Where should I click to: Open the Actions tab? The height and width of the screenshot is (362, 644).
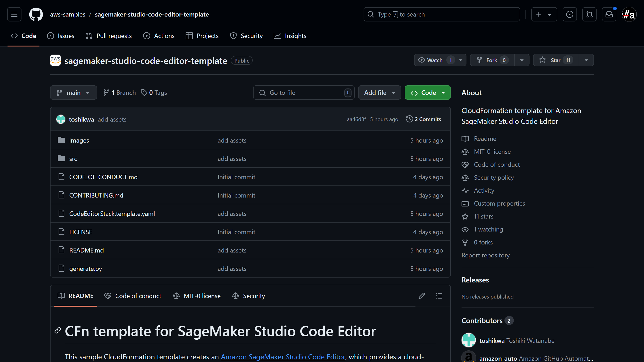coord(159,36)
